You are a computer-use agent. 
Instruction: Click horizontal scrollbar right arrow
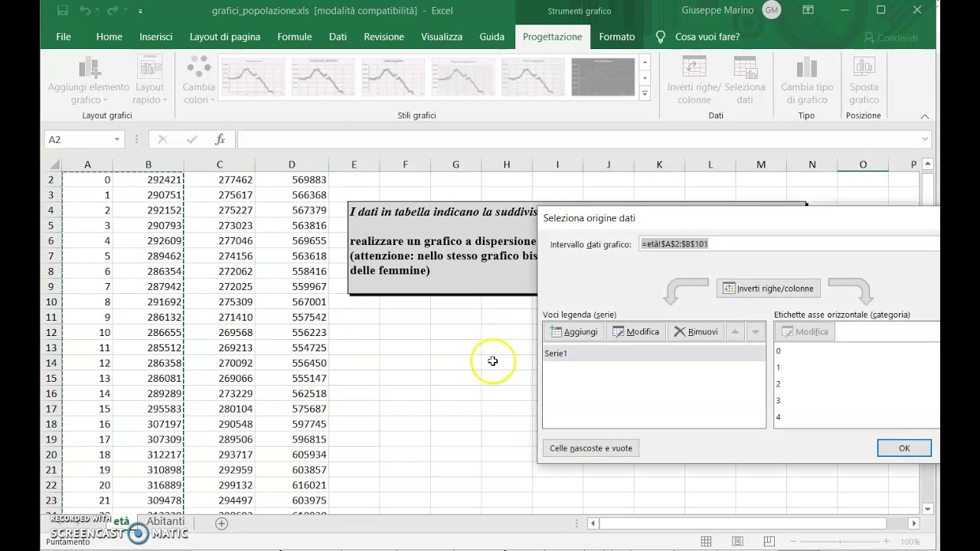coord(913,523)
